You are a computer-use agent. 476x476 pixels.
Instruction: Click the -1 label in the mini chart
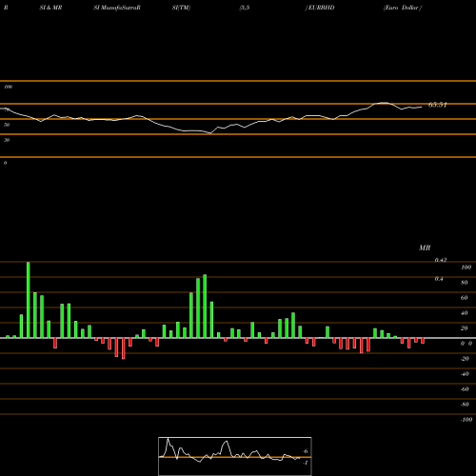pos(306,463)
